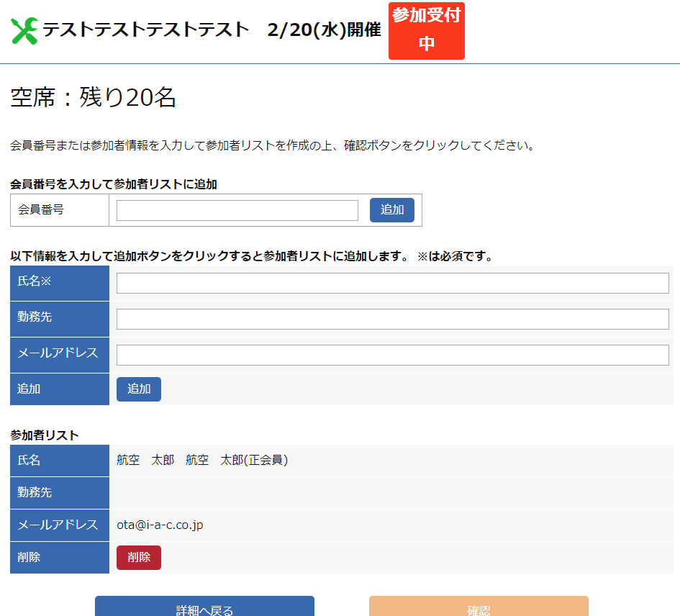Click the red 参加受付中 status badge
The height and width of the screenshot is (616, 680).
point(426,30)
